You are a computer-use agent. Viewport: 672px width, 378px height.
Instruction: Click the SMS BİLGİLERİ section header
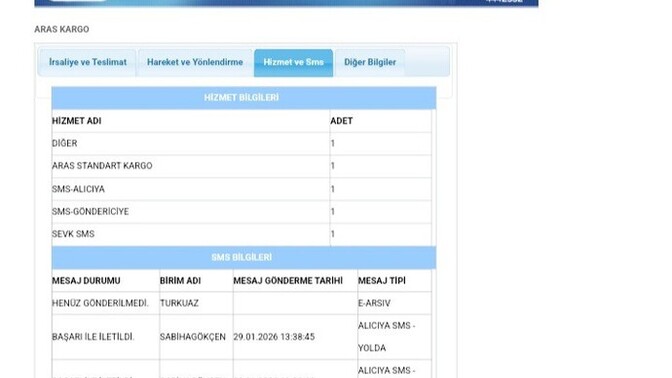pos(244,258)
